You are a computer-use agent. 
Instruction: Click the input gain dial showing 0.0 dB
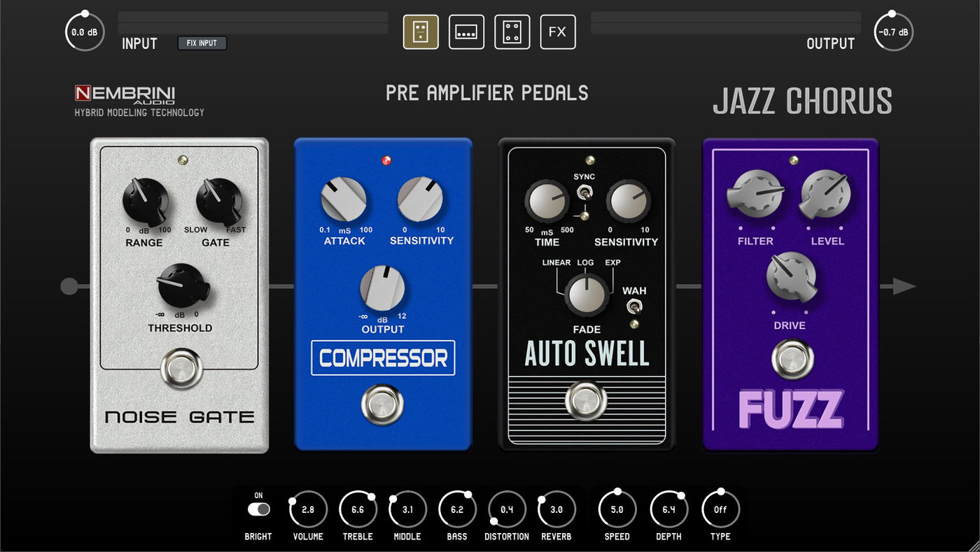[x=85, y=32]
